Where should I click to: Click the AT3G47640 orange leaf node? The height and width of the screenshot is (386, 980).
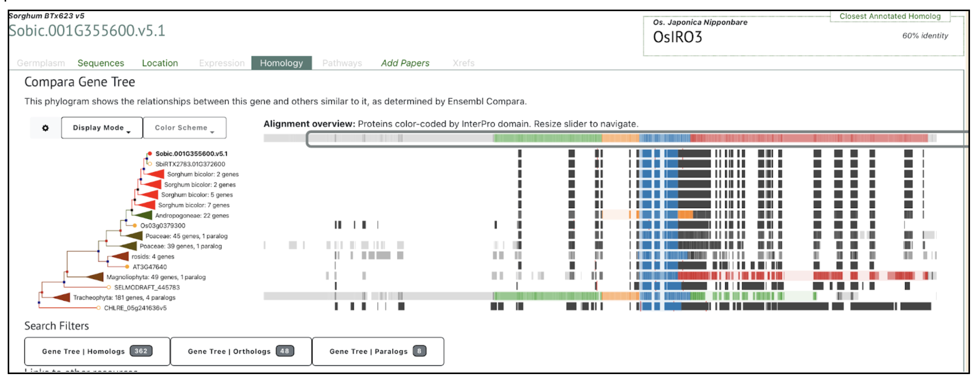coord(127,267)
